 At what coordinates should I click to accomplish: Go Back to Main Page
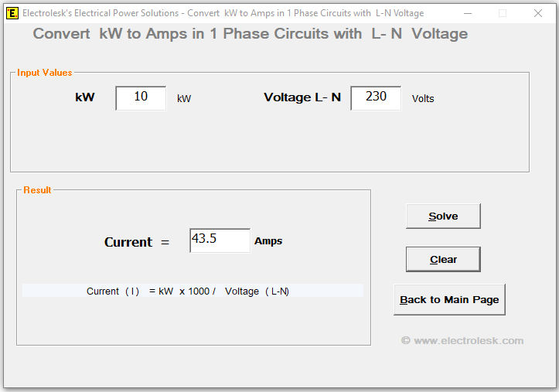coord(449,300)
